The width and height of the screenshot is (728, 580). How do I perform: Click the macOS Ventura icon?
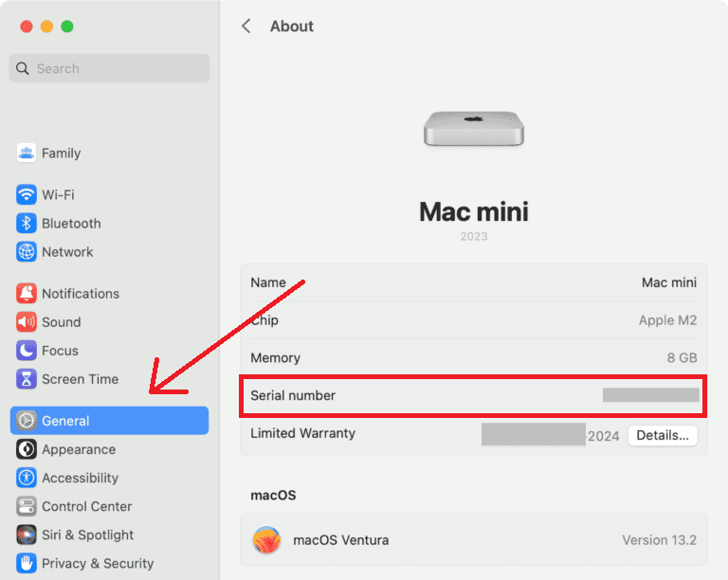click(x=266, y=540)
